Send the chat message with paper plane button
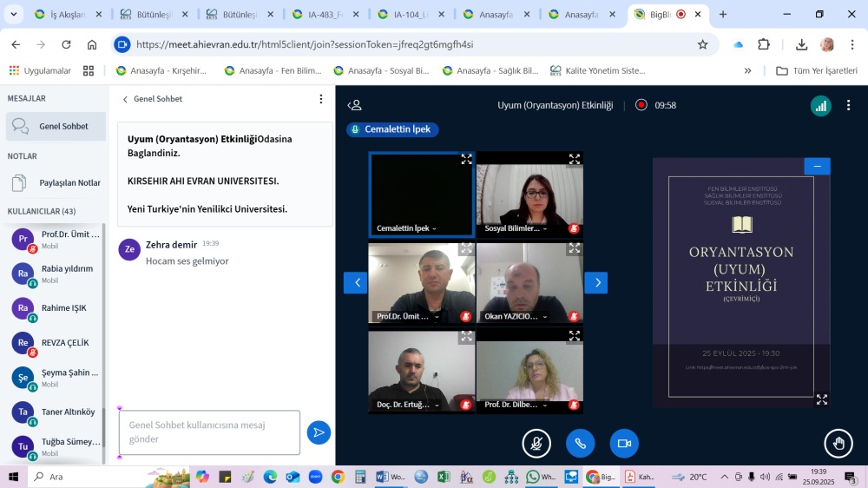The height and width of the screenshot is (488, 868). click(x=319, y=432)
